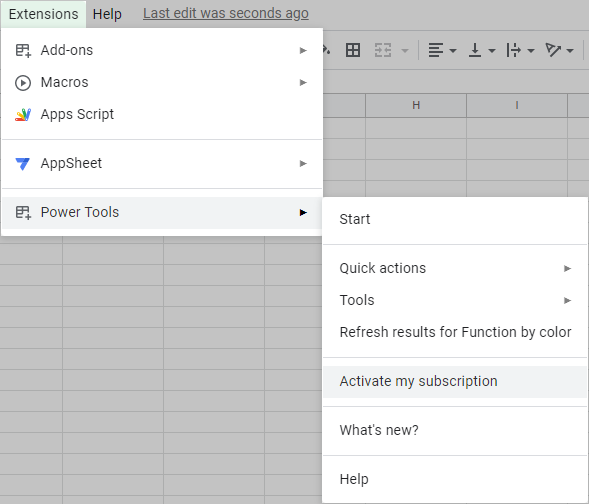Choose Macros from Extensions menu
This screenshot has height=504, width=589.
[x=162, y=82]
